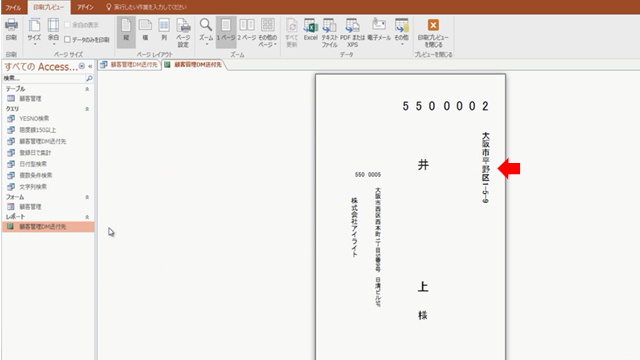Click the search magnifier icon in the navigation pane
Viewport: 640px width, 360px height.
tap(89, 78)
